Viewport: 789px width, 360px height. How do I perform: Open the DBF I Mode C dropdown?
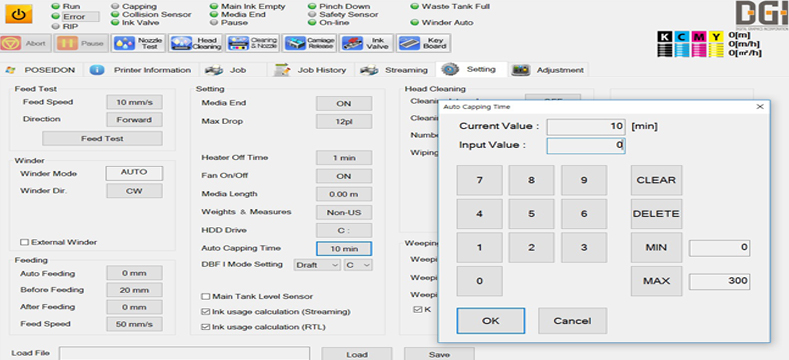coord(358,265)
